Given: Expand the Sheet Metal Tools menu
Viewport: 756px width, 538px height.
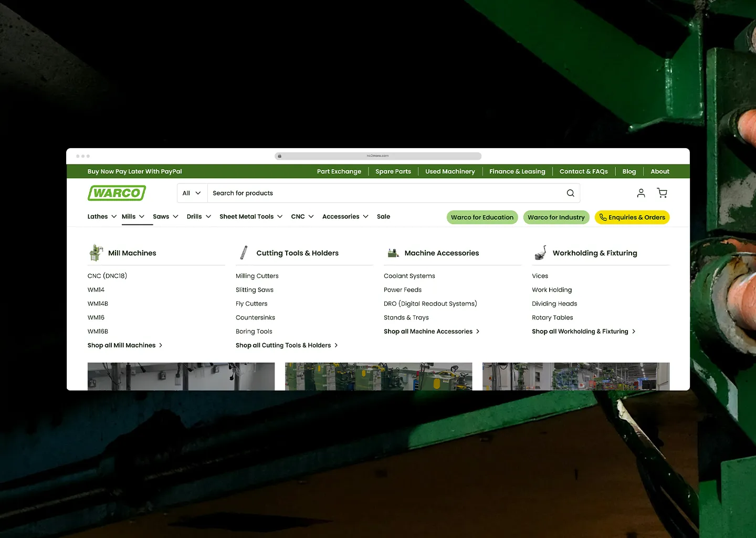Looking at the screenshot, I should tap(251, 216).
